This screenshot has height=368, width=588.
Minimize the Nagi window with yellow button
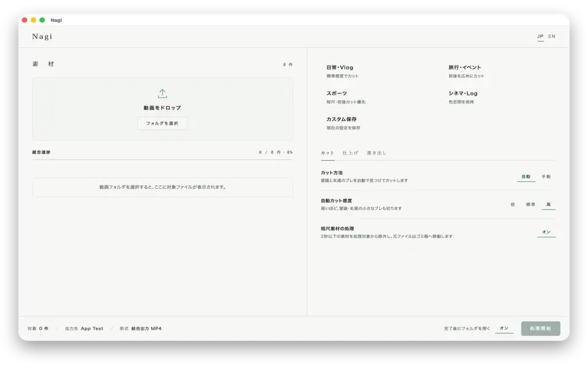pyautogui.click(x=33, y=20)
